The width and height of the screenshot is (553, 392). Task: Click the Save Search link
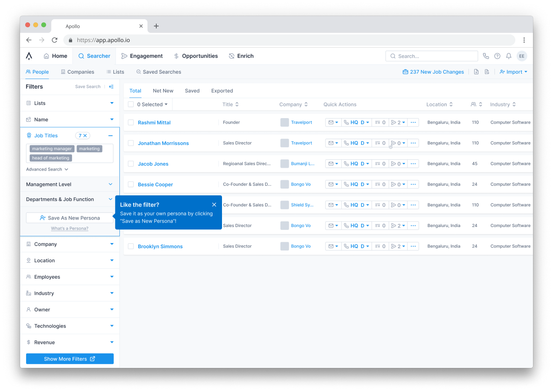pos(88,86)
